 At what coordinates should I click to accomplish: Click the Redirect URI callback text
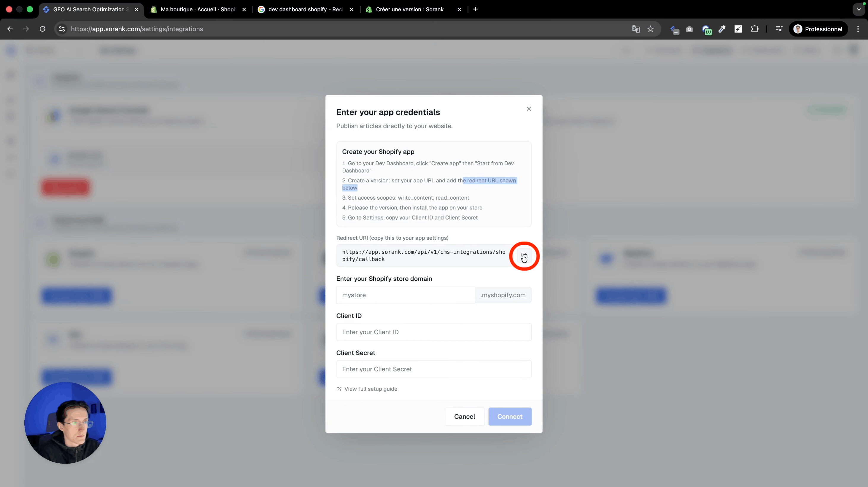tap(424, 256)
